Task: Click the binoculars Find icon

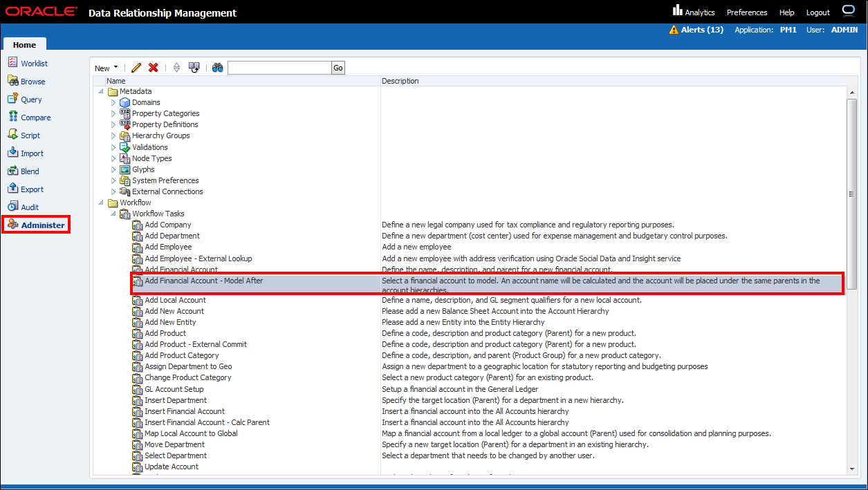Action: (x=218, y=68)
